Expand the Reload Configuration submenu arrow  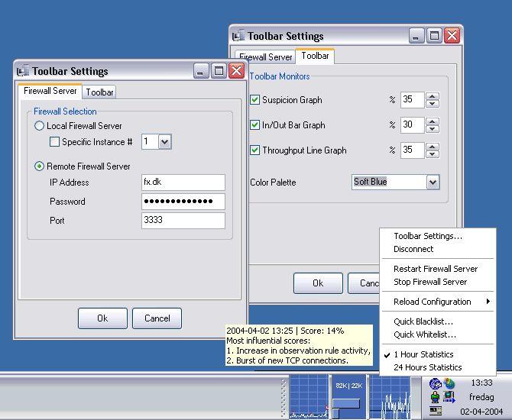click(488, 301)
